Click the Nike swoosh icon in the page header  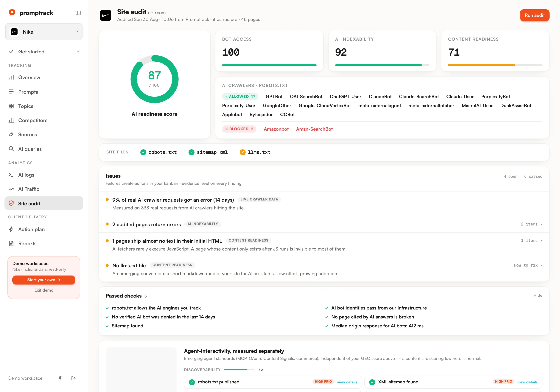pos(106,15)
